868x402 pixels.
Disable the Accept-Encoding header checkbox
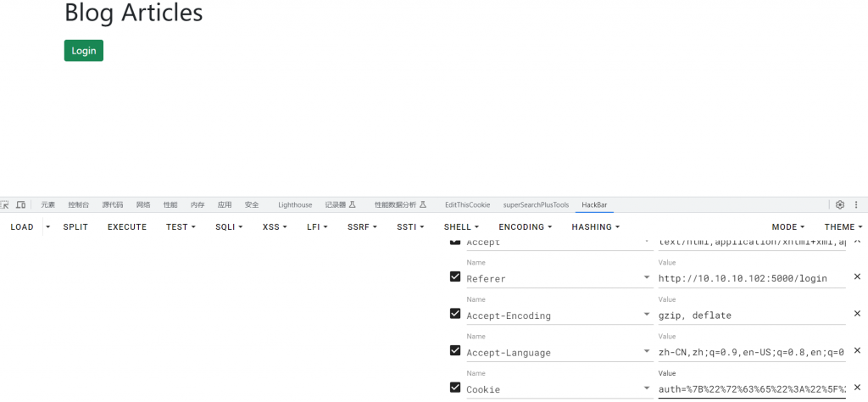[455, 314]
